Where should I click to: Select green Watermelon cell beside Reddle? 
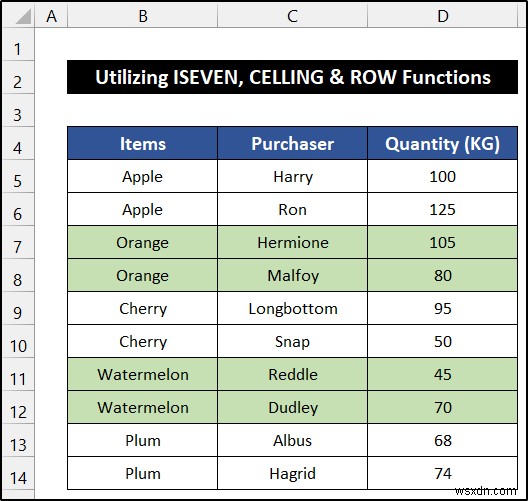(142, 374)
